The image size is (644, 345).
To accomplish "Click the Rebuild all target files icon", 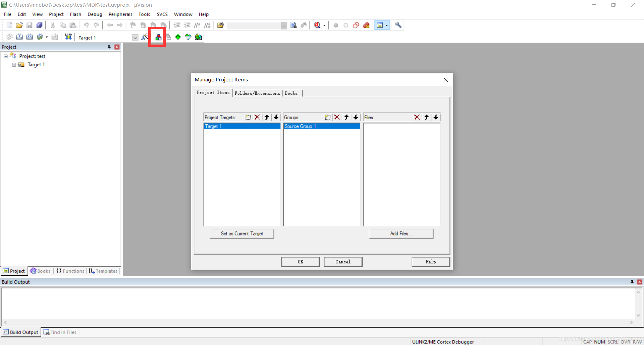I will click(30, 37).
